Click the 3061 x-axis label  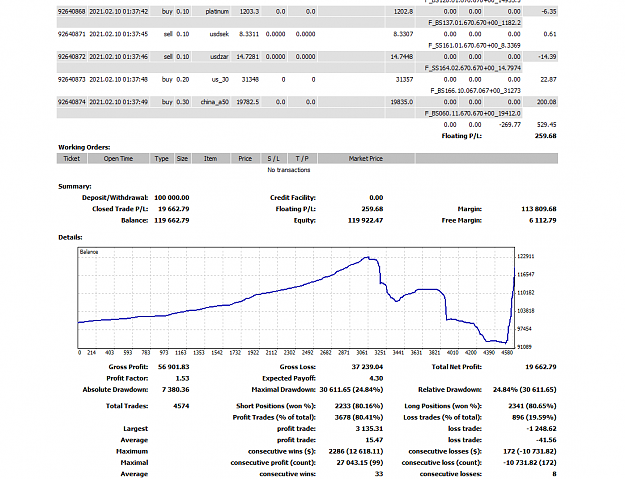362,353
